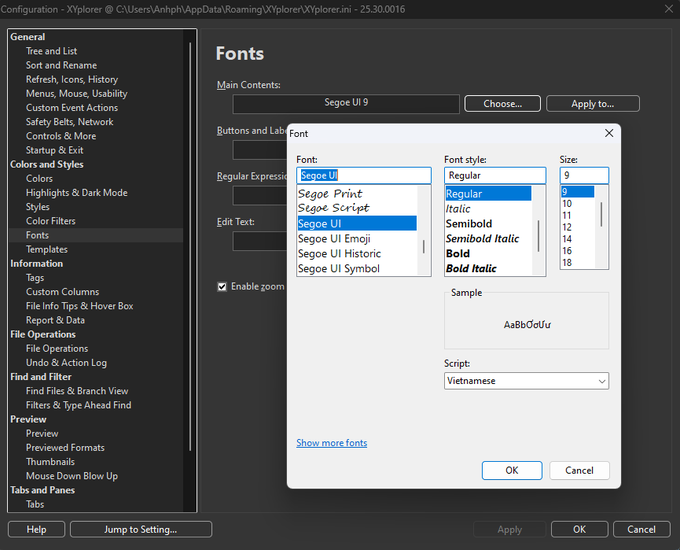The width and height of the screenshot is (680, 550).
Task: Select Segoe Script in the font list
Action: (333, 208)
